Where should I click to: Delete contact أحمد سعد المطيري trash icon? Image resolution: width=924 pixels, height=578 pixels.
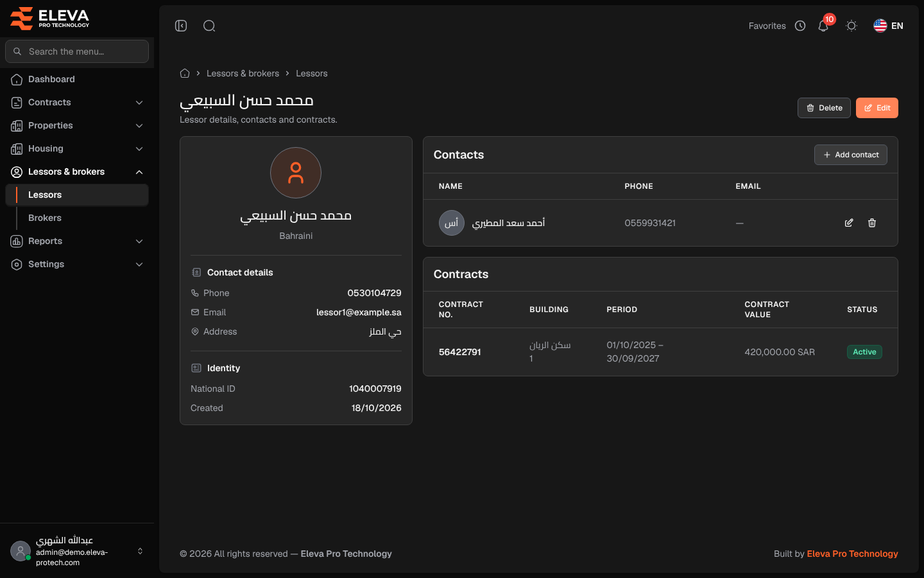coord(872,223)
